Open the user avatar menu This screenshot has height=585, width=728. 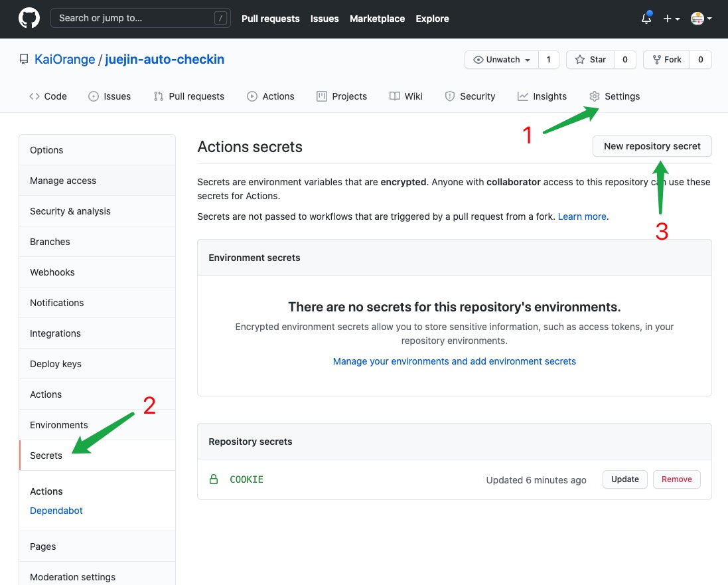pyautogui.click(x=701, y=19)
